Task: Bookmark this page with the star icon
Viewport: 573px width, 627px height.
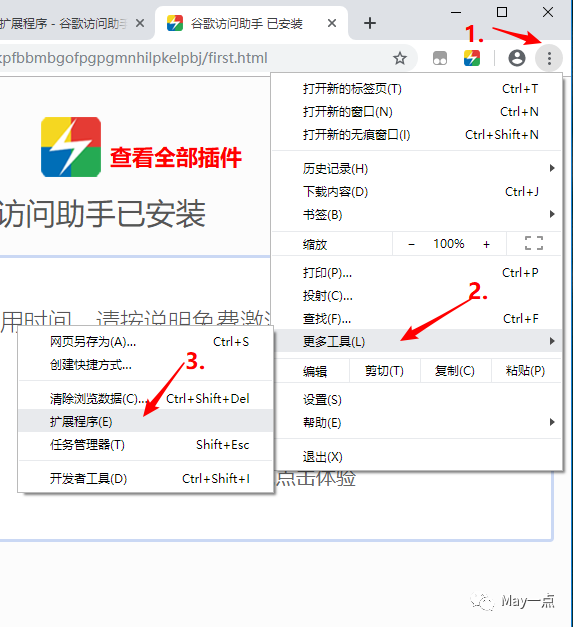Action: point(399,58)
